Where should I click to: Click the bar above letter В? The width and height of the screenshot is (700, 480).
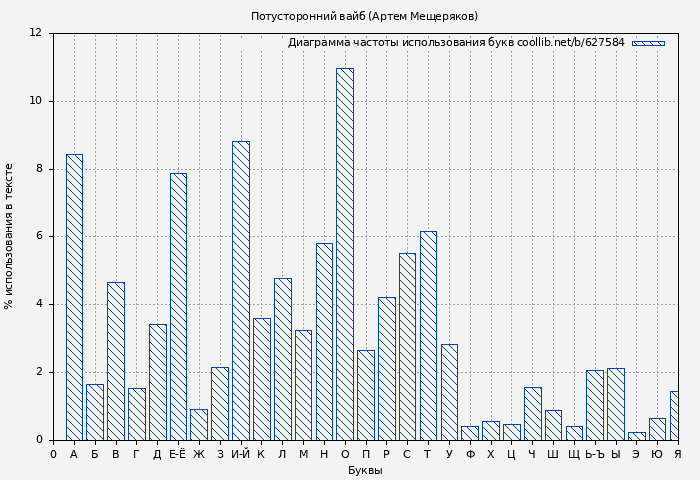116,361
